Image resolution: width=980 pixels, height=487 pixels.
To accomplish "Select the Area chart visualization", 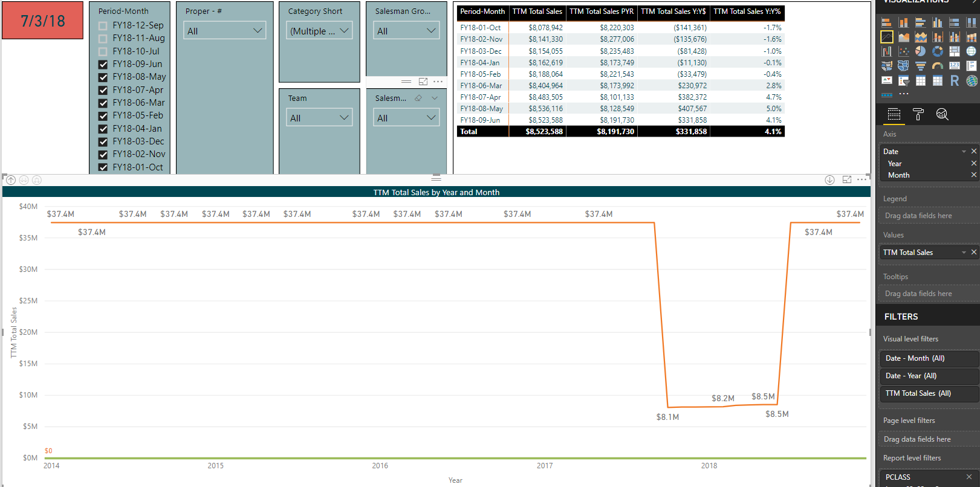I will 904,37.
